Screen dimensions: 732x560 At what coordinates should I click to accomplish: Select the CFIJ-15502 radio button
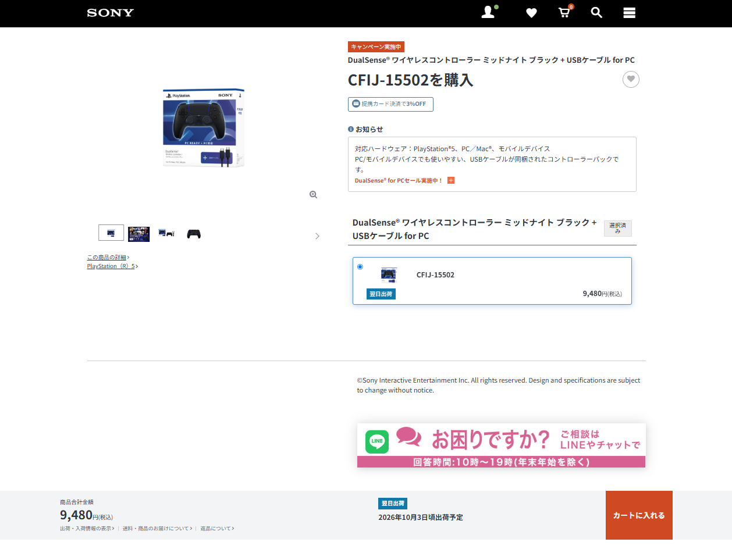coord(360,267)
